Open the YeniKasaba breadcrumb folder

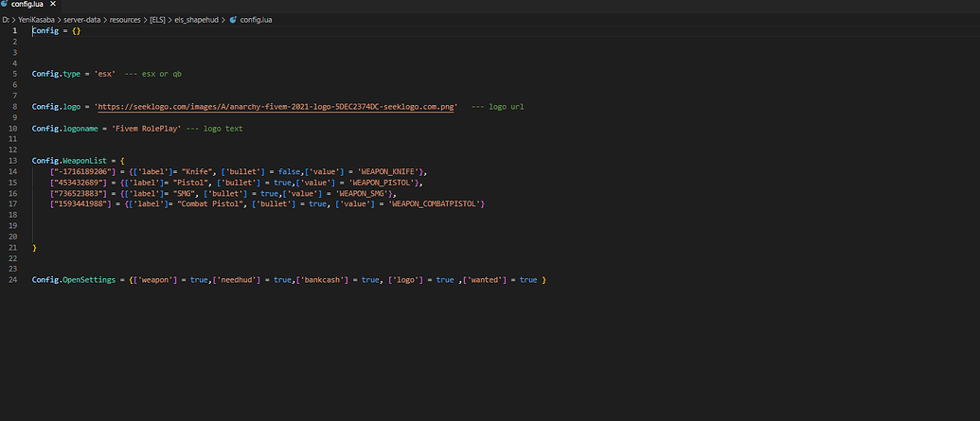tap(35, 20)
